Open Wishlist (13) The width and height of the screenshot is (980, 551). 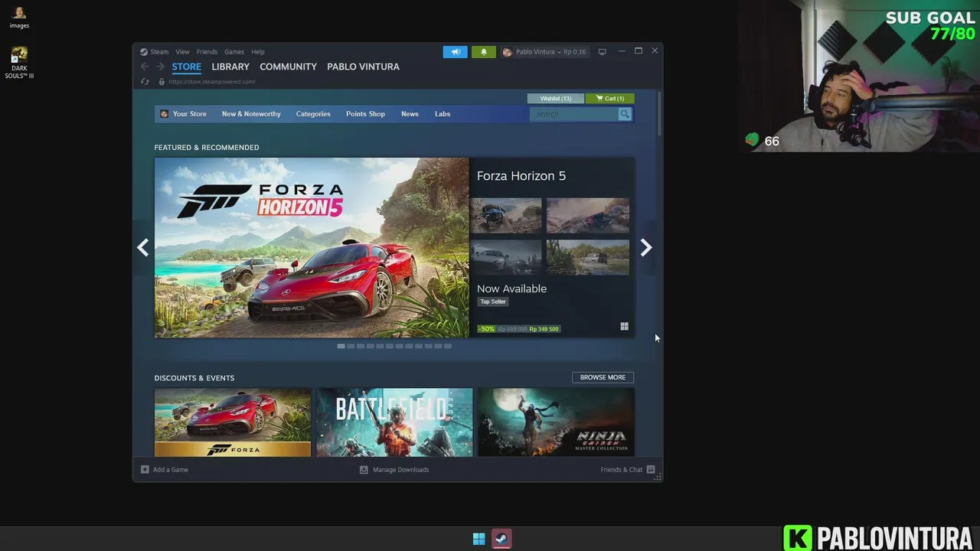(x=555, y=98)
